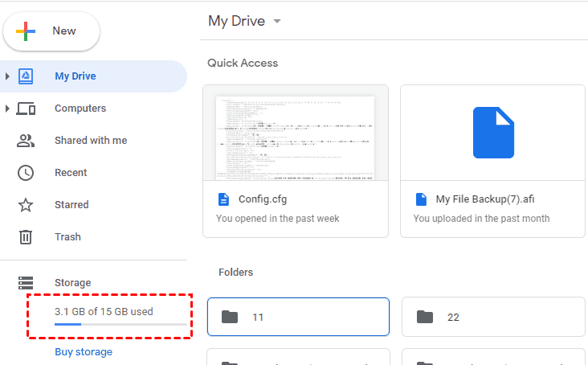Open Shared with me section
The image size is (588, 365).
pyautogui.click(x=91, y=141)
